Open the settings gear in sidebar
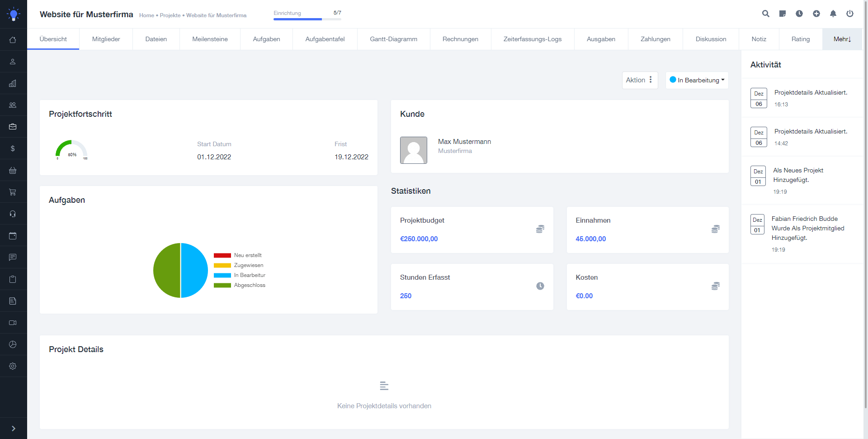This screenshot has width=868, height=439. click(13, 366)
